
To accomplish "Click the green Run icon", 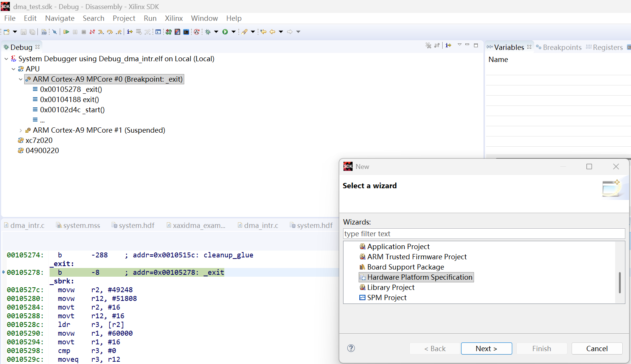I will (225, 32).
